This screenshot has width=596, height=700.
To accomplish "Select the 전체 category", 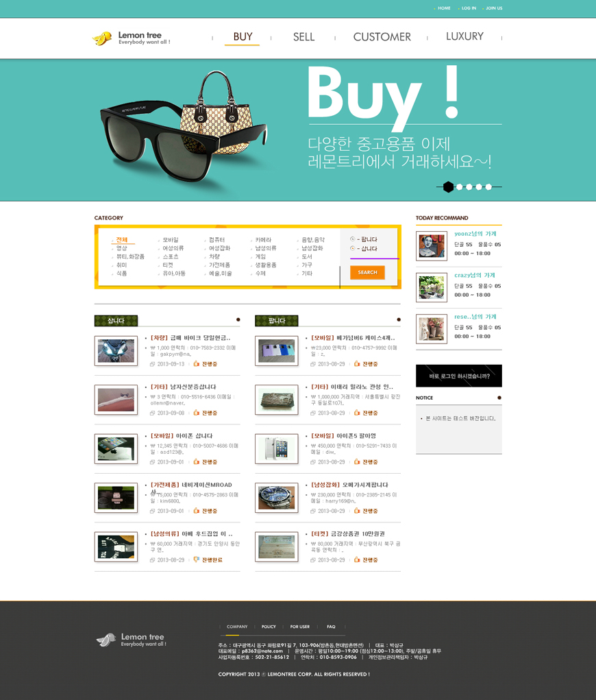I will tap(122, 240).
